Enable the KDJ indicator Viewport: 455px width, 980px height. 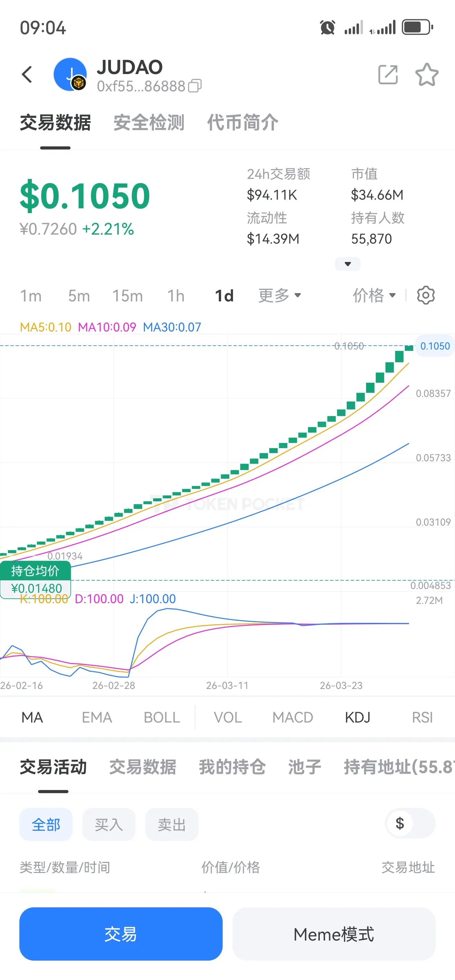coord(357,717)
